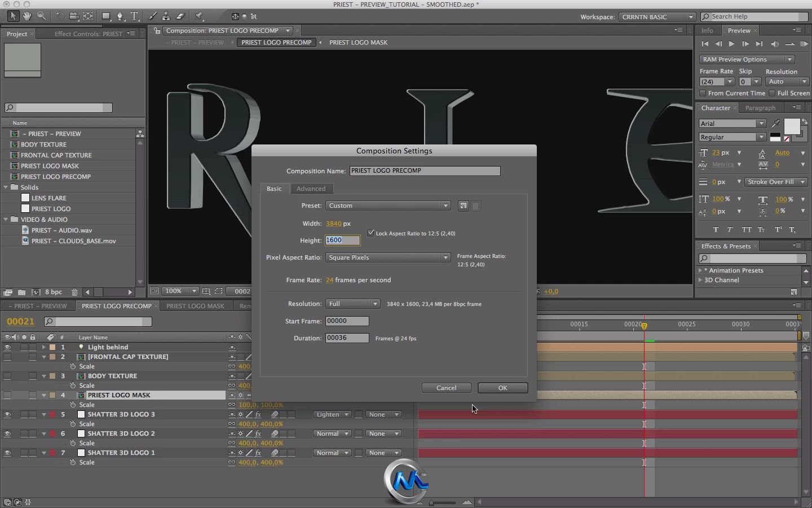Hide the Light behind layer
The width and height of the screenshot is (812, 508).
click(x=7, y=347)
